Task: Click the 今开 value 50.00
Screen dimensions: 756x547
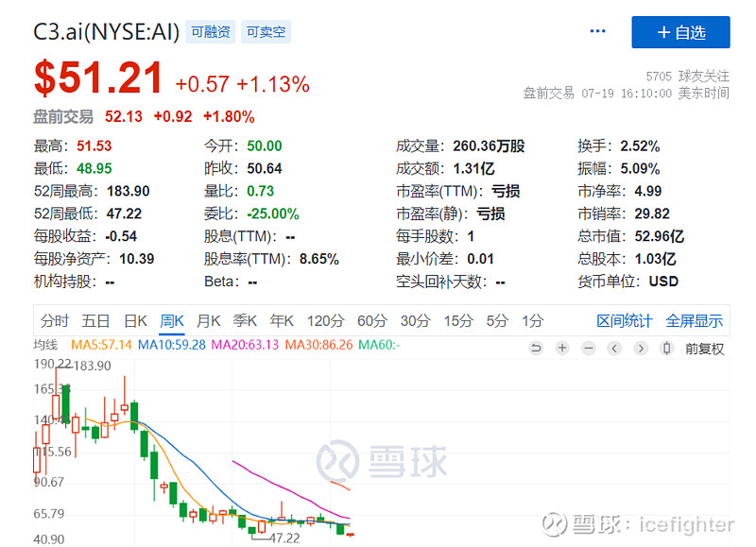Action: click(x=265, y=146)
